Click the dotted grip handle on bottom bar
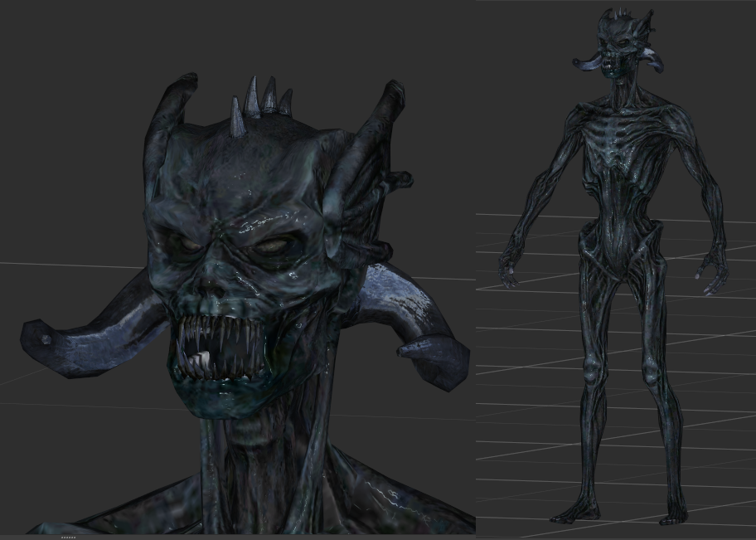The height and width of the screenshot is (540, 756). tap(69, 538)
